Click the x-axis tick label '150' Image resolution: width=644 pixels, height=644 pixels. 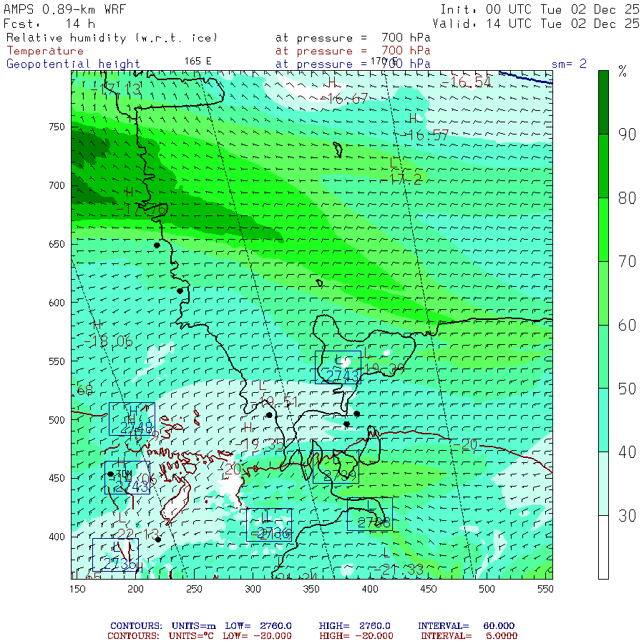tap(77, 589)
